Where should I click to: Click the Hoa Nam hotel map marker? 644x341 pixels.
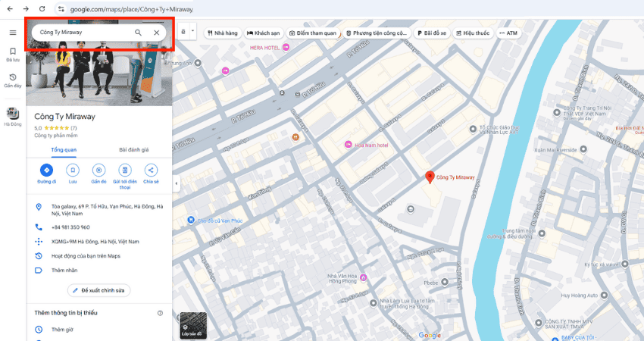point(349,145)
